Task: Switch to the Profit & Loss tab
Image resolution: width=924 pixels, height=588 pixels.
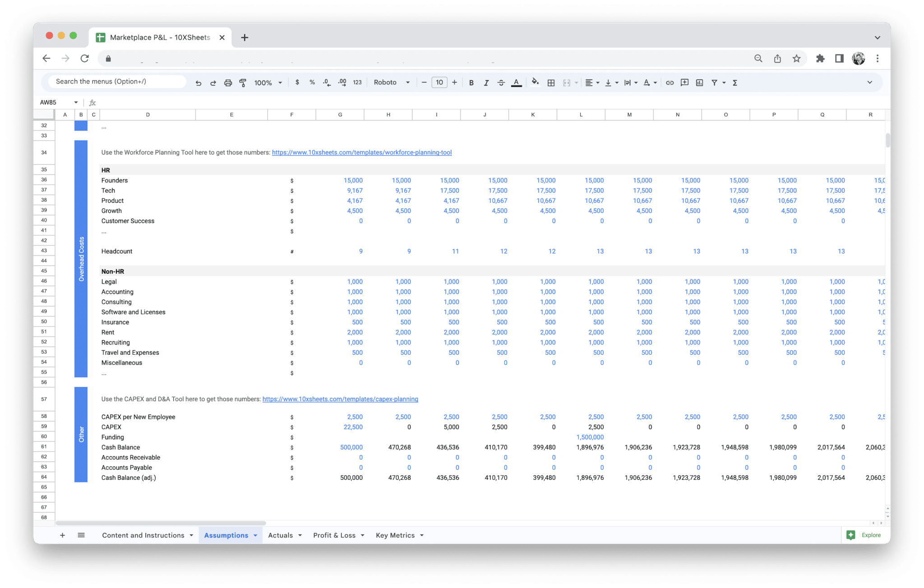Action: click(x=334, y=535)
